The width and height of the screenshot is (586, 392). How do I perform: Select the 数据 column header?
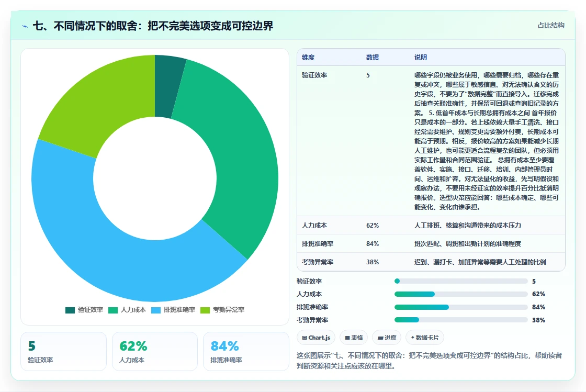(x=373, y=57)
